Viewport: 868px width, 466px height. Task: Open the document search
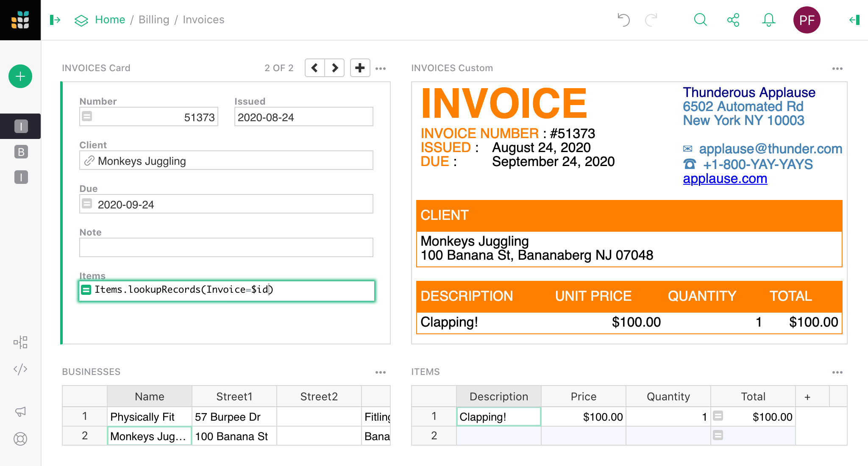[x=700, y=19]
